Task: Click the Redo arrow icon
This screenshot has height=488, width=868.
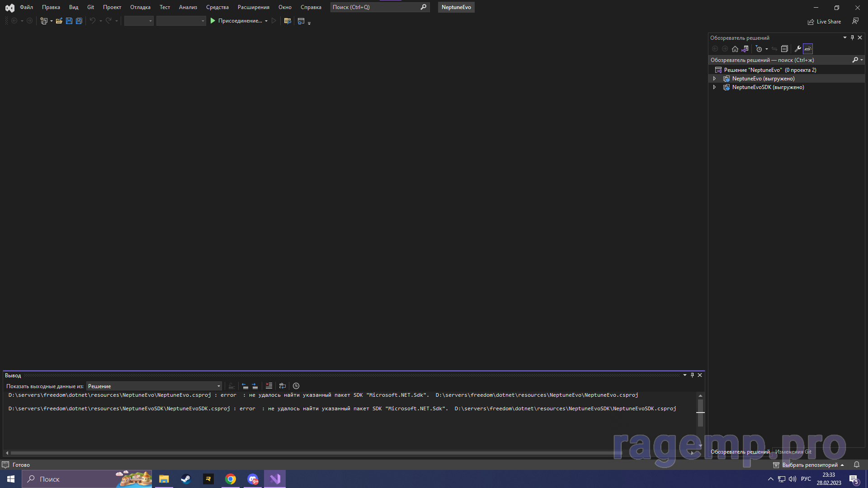Action: 108,21
